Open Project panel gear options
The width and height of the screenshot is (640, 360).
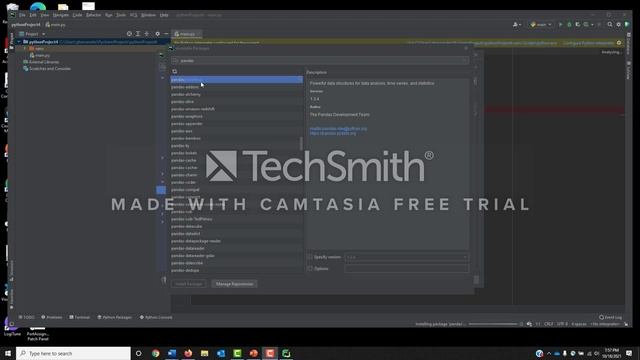[158, 34]
